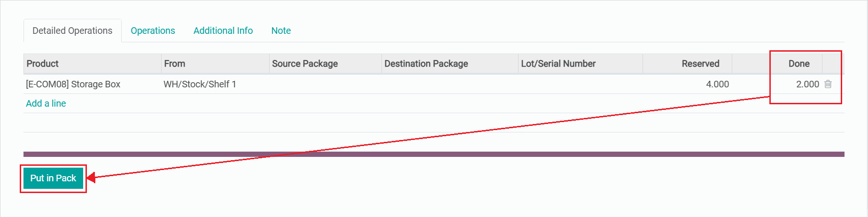This screenshot has height=217, width=868.
Task: Click the empty Source Package cell for Storage Box
Action: tap(325, 84)
